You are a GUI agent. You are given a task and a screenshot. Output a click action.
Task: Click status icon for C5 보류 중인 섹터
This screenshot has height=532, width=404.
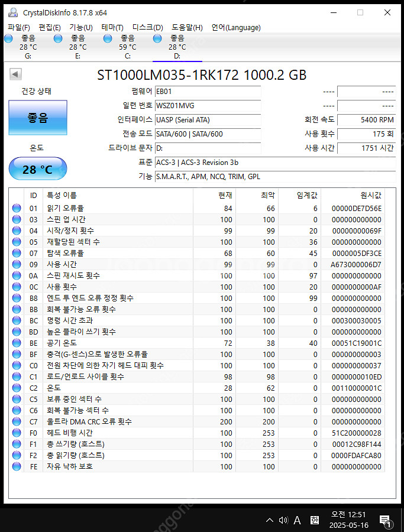pyautogui.click(x=17, y=399)
